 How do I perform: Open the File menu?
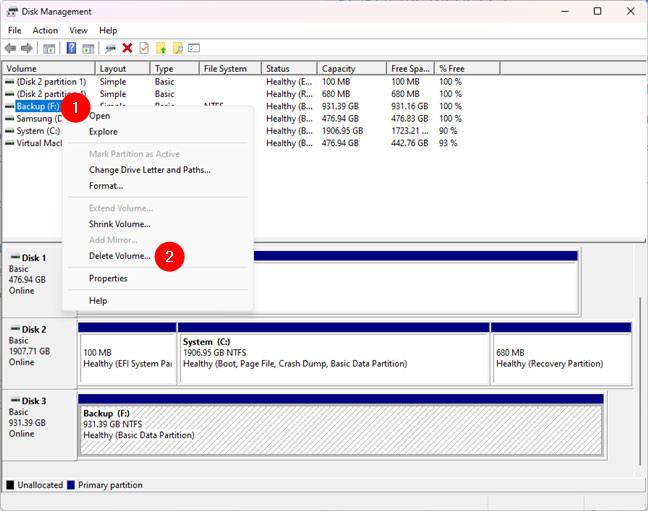click(14, 31)
